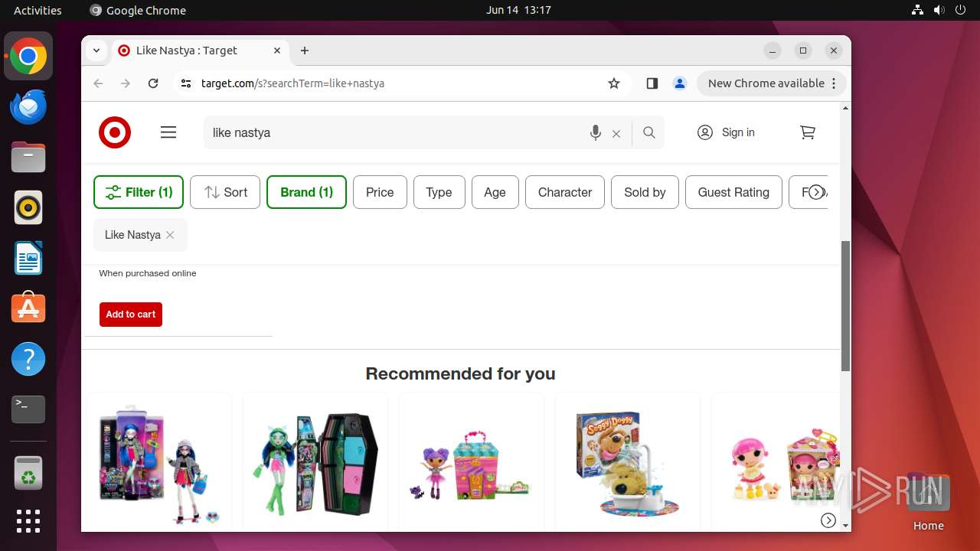Click the address bar URL

pyautogui.click(x=292, y=83)
